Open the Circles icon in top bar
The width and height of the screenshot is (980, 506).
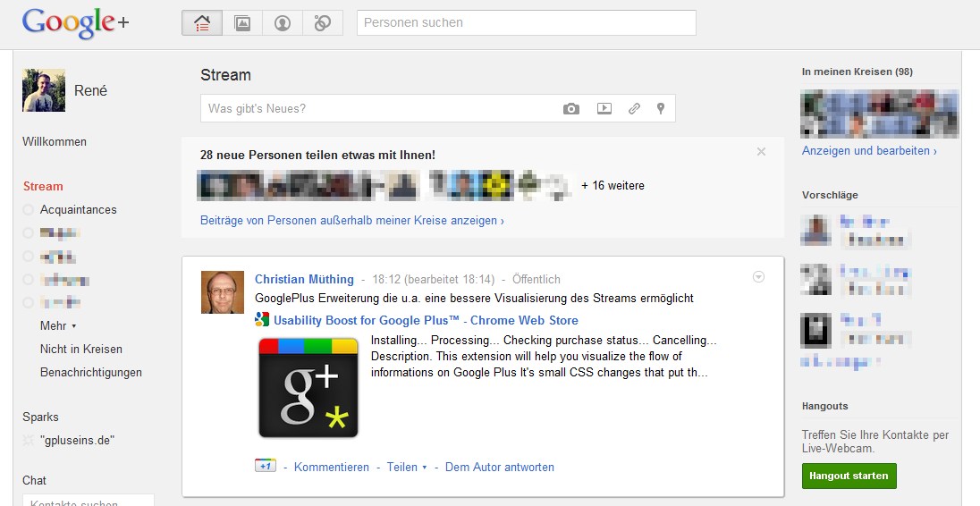coord(323,23)
